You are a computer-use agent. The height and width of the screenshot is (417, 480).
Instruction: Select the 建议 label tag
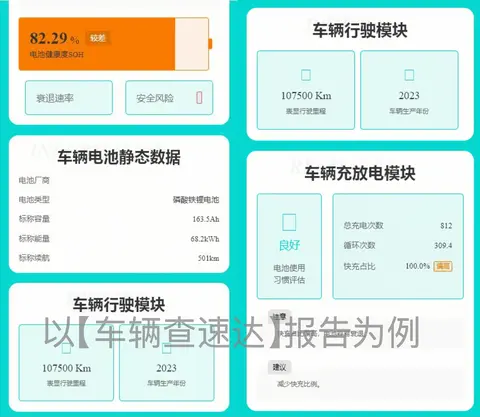tap(279, 367)
